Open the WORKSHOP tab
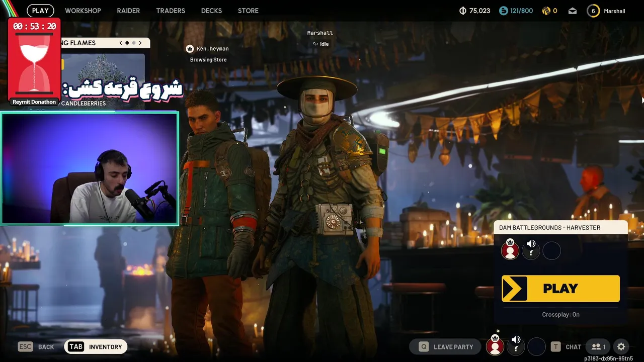 [83, 11]
